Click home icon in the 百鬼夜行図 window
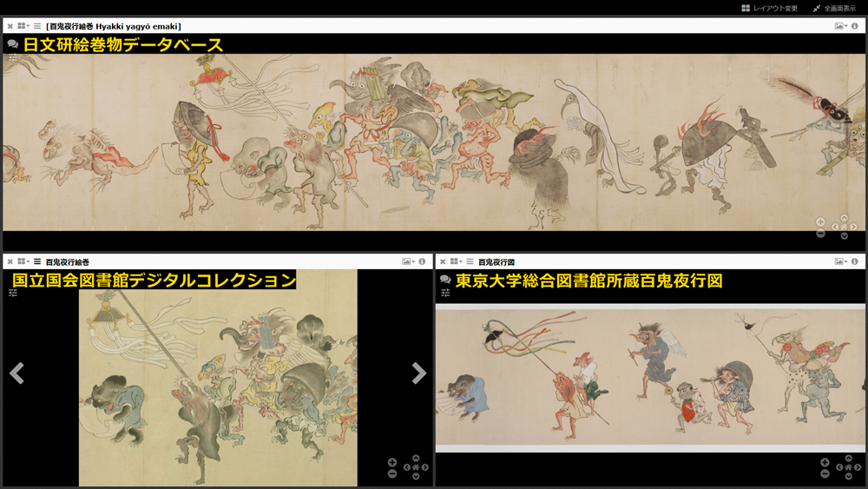 point(849,467)
